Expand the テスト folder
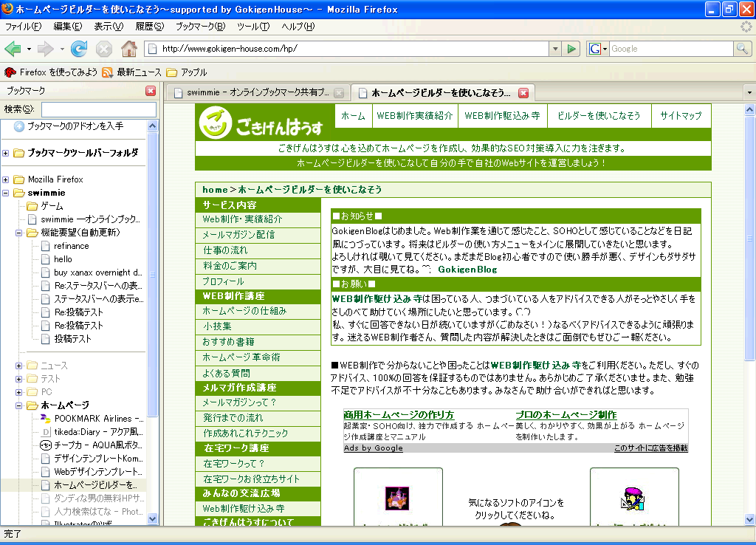Viewport: 756px width, 545px height. 18,379
